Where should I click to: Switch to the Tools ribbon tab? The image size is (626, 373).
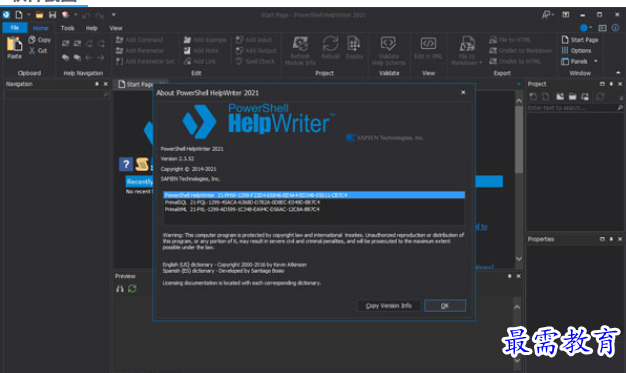pyautogui.click(x=67, y=28)
